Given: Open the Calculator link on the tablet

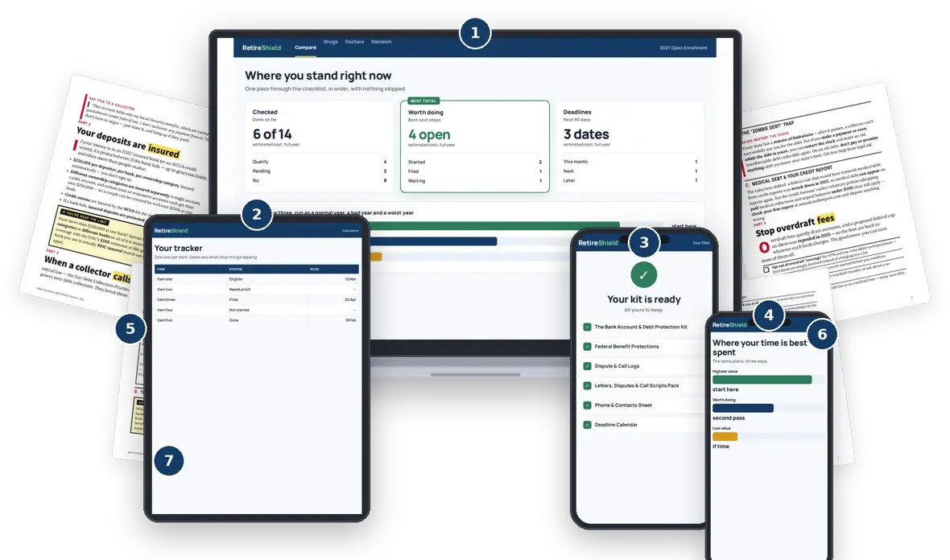Looking at the screenshot, I should (350, 231).
